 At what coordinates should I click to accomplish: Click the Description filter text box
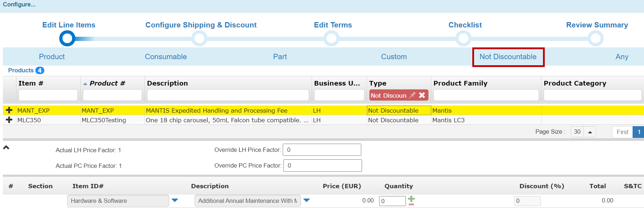[x=228, y=95]
